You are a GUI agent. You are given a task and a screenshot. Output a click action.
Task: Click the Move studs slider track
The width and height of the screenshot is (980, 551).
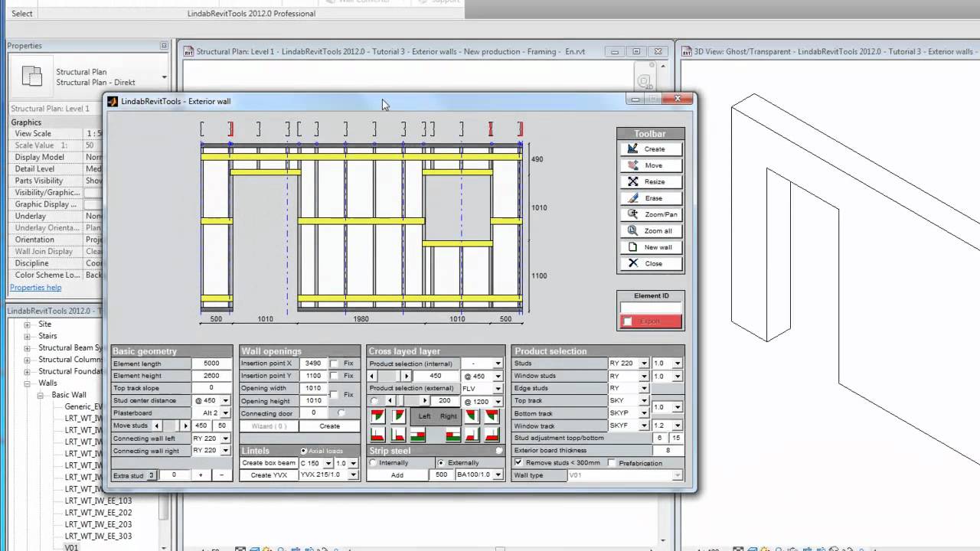click(x=171, y=425)
